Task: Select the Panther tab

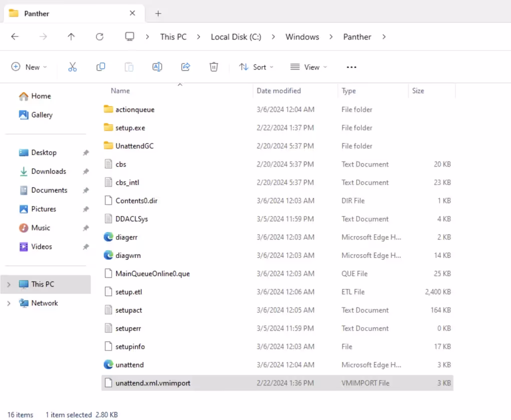Action: coord(74,13)
